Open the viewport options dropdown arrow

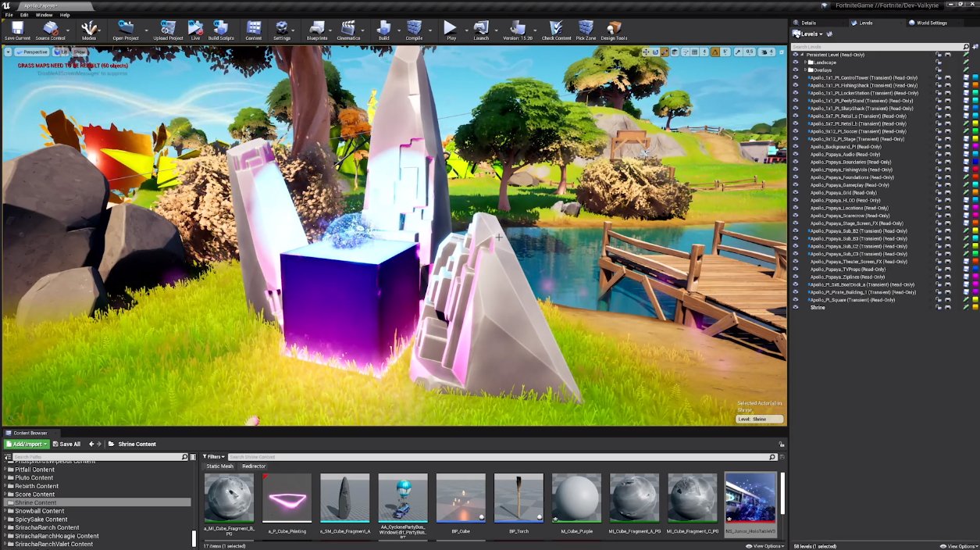pyautogui.click(x=9, y=52)
